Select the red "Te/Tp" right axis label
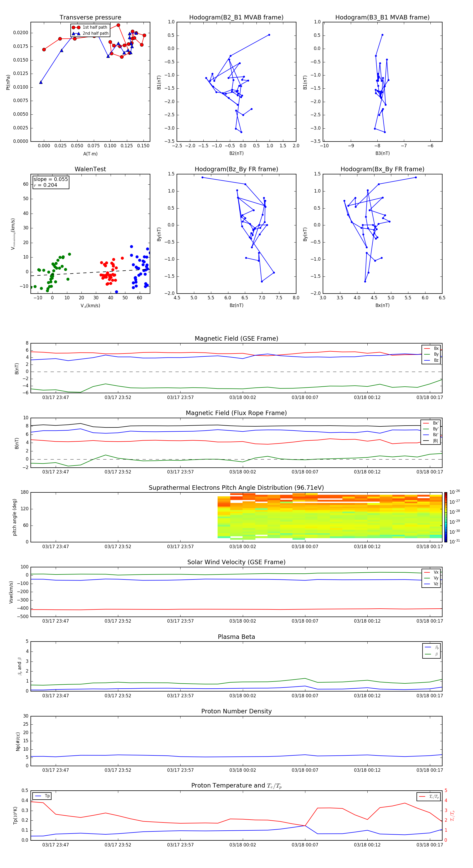473x868 pixels. pyautogui.click(x=452, y=815)
